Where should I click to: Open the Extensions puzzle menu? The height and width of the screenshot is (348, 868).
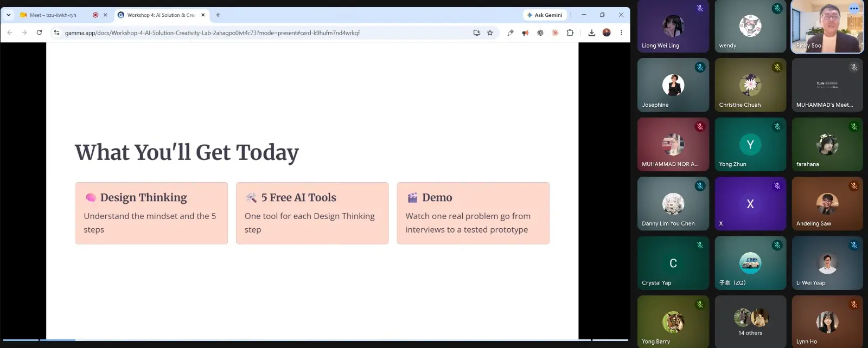click(x=570, y=33)
